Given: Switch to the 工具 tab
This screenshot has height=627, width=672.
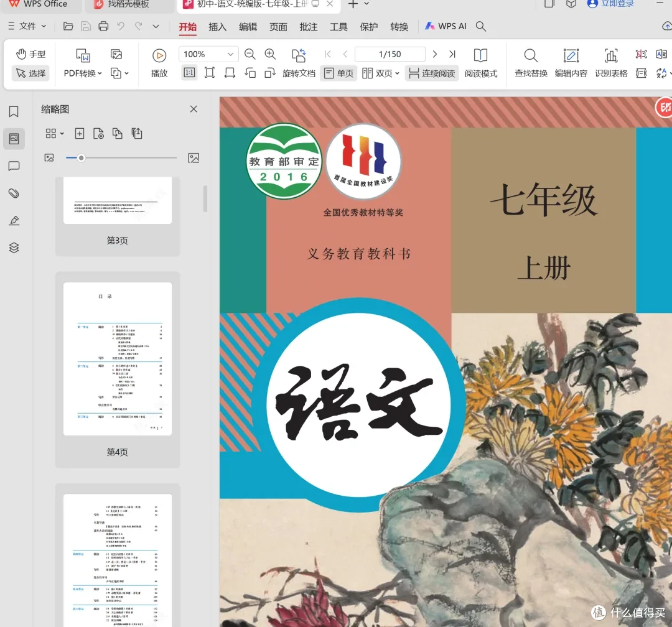Looking at the screenshot, I should pos(338,27).
